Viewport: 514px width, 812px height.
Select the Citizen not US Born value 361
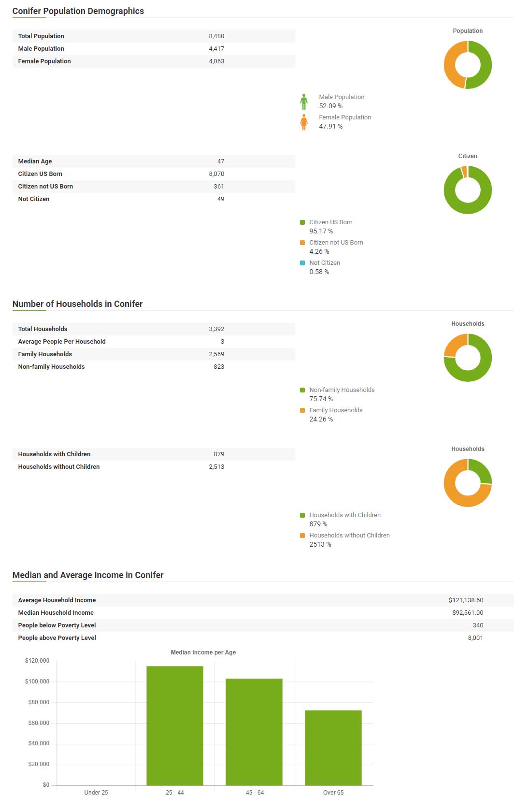pos(219,187)
